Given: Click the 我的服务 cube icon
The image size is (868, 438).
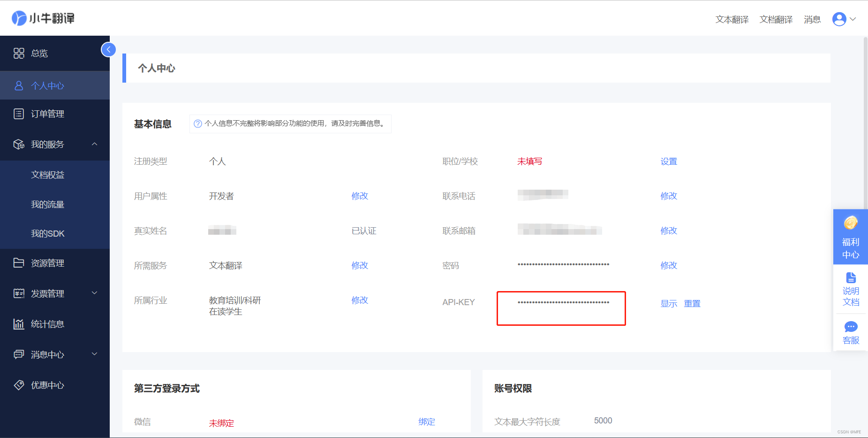Looking at the screenshot, I should pyautogui.click(x=19, y=145).
